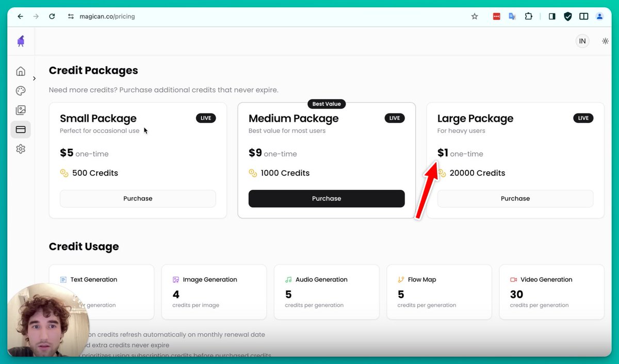Click the browser forward arrow
619x364 pixels.
[x=36, y=16]
